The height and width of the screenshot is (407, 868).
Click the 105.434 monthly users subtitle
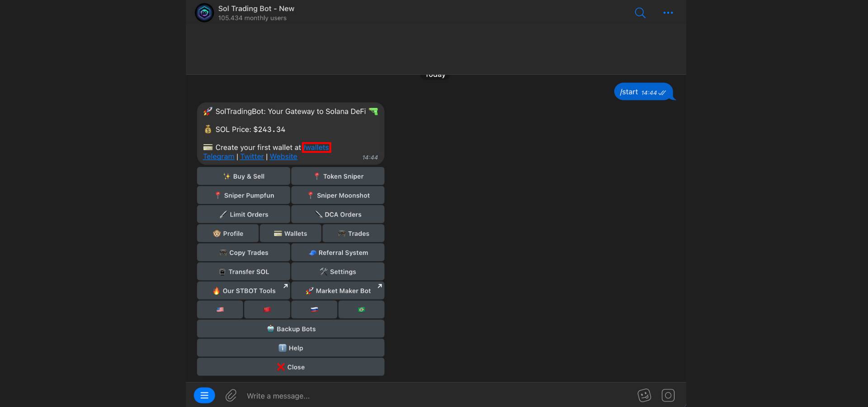click(252, 18)
